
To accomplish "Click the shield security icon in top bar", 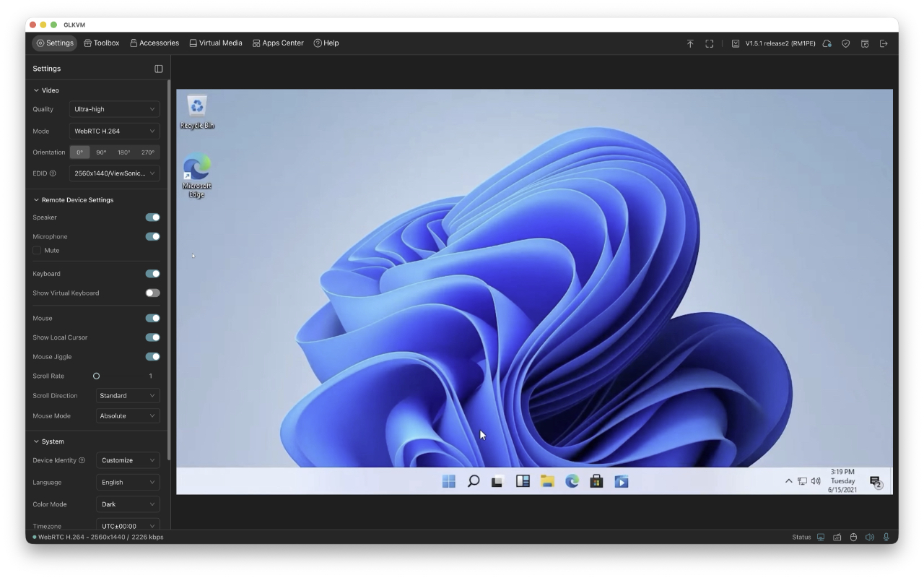I will pyautogui.click(x=846, y=43).
